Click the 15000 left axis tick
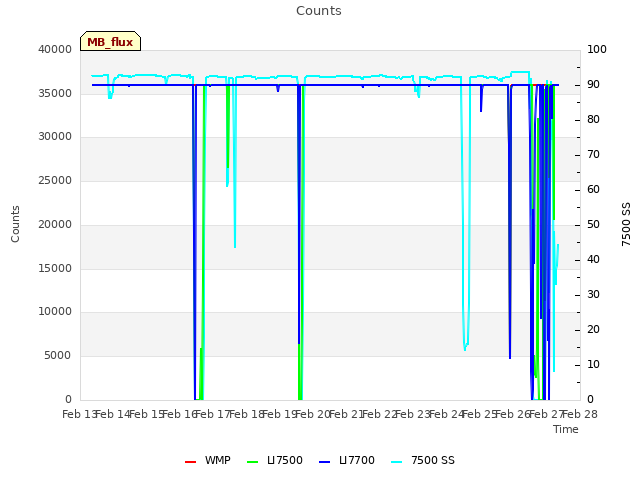The height and width of the screenshot is (480, 640). 55,268
